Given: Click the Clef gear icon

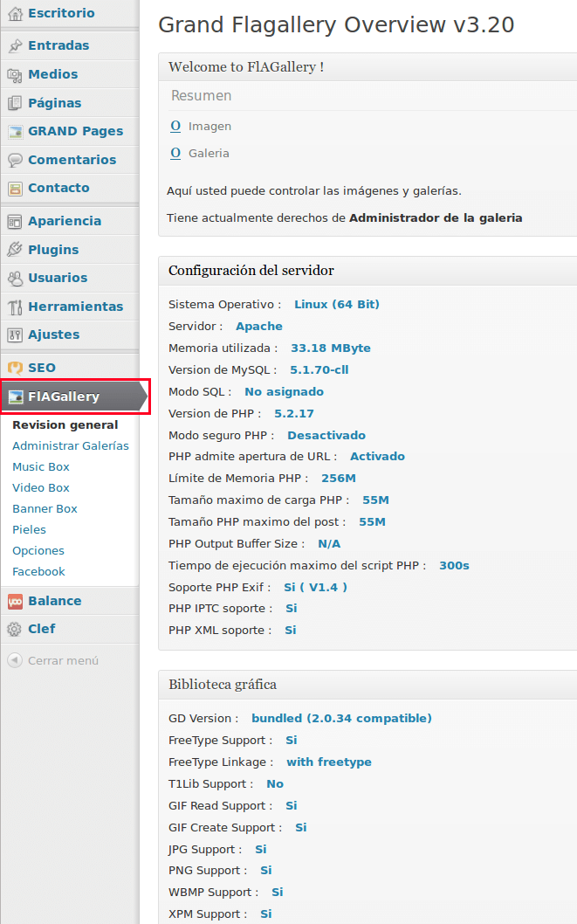Looking at the screenshot, I should pyautogui.click(x=15, y=630).
